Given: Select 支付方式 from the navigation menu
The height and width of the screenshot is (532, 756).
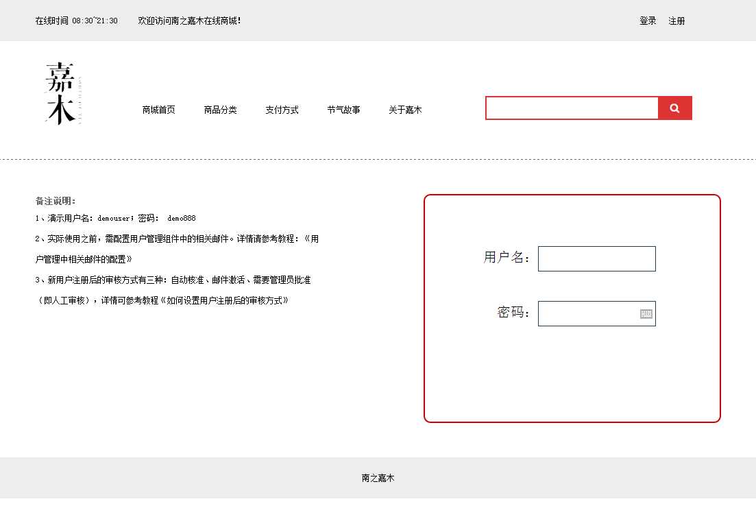Looking at the screenshot, I should point(282,110).
